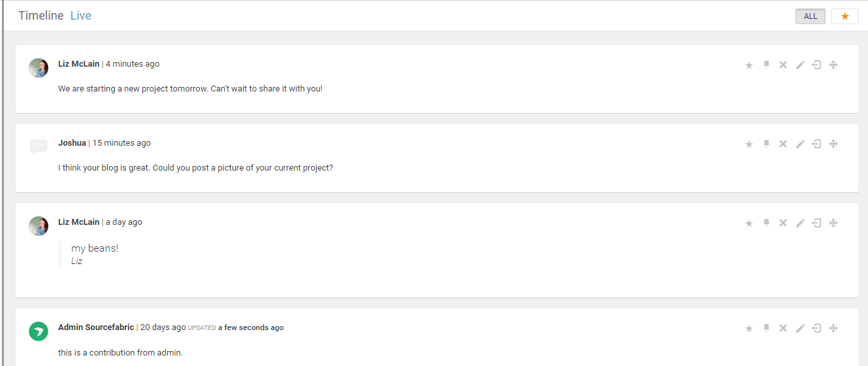Click Joshua's author name
Viewport: 868px width, 366px height.
[x=72, y=143]
